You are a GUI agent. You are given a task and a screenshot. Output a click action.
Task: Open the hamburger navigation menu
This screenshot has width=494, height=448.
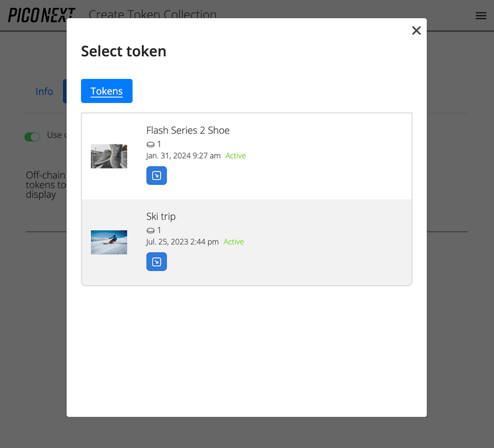[x=481, y=15]
